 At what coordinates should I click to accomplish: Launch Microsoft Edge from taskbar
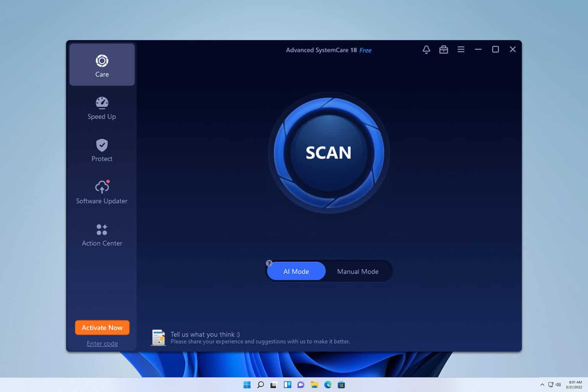(328, 385)
